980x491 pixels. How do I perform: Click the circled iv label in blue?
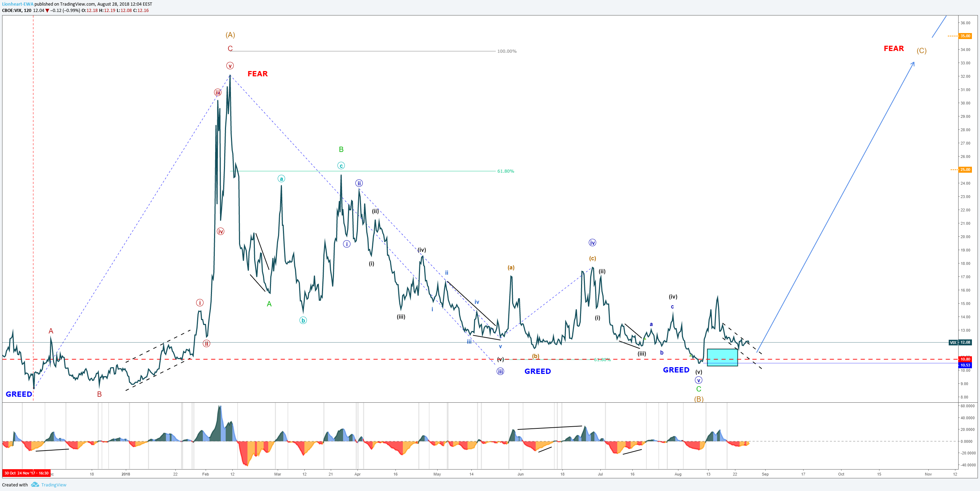coord(592,242)
